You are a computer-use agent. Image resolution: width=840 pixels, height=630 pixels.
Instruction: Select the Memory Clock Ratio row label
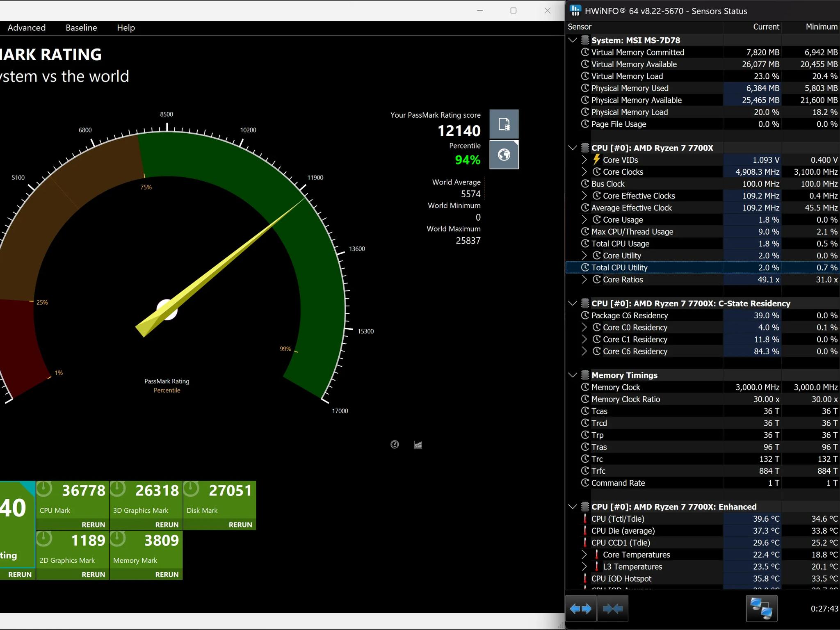[626, 399]
